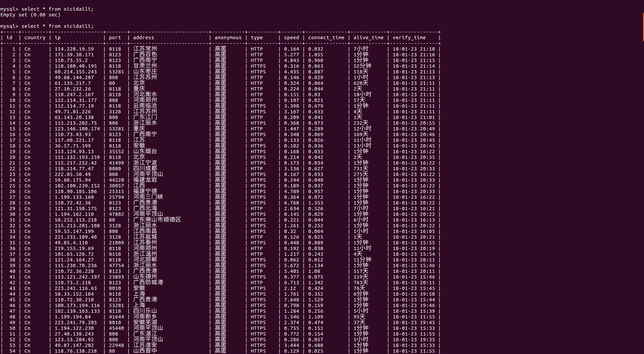Click the 'type' column header
This screenshot has width=644, height=354.
(257, 38)
